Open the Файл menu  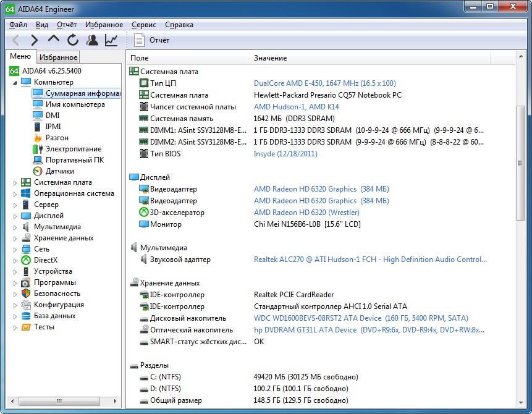[18, 25]
